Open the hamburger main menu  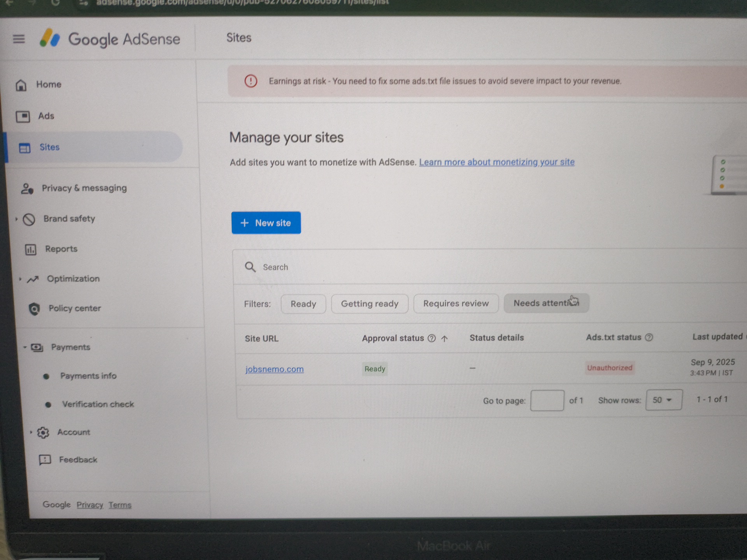[x=19, y=39]
